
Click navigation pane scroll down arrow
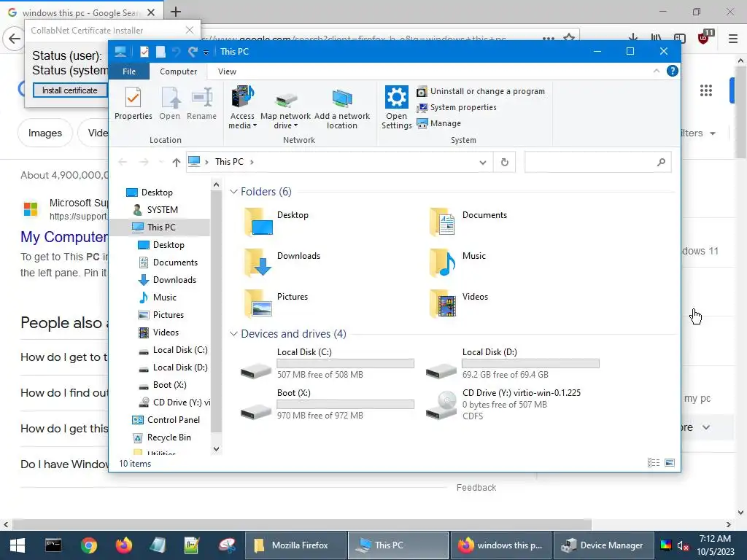[x=216, y=449]
